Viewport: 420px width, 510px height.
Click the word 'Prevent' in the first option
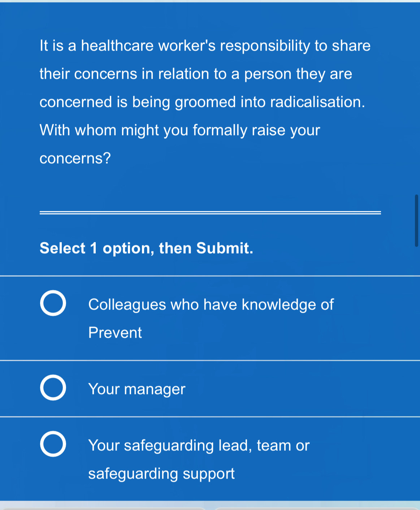pyautogui.click(x=115, y=332)
